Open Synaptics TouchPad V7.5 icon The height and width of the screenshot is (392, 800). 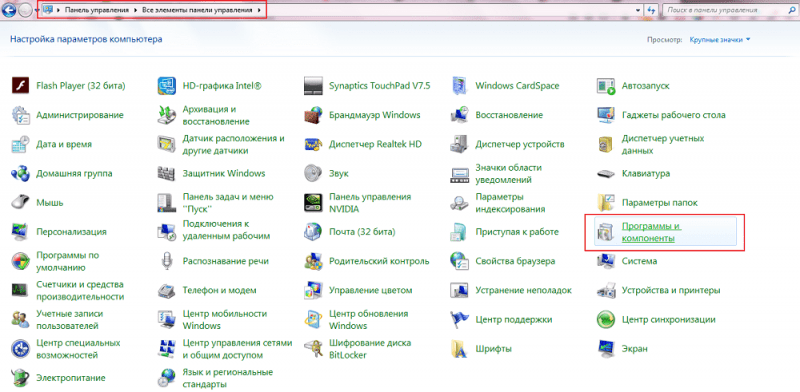coord(313,86)
